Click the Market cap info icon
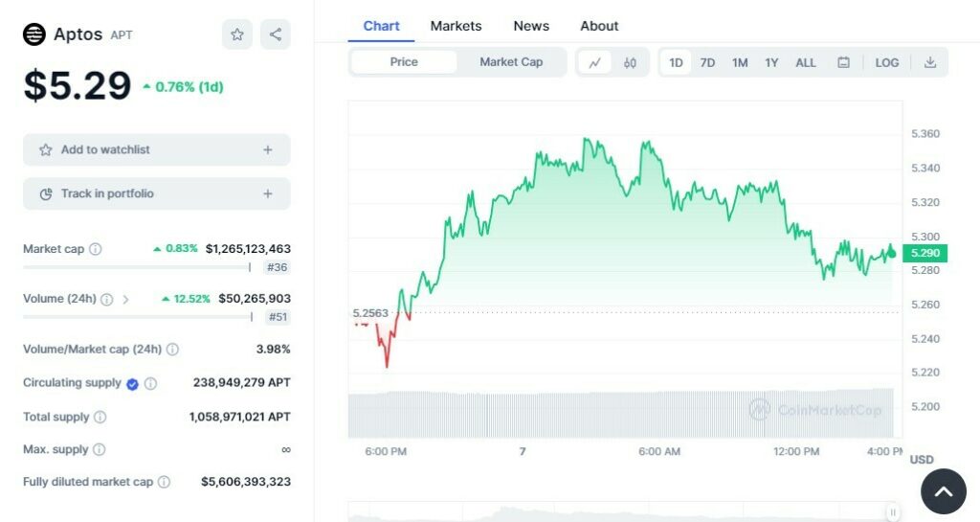The image size is (980, 522). (x=96, y=249)
